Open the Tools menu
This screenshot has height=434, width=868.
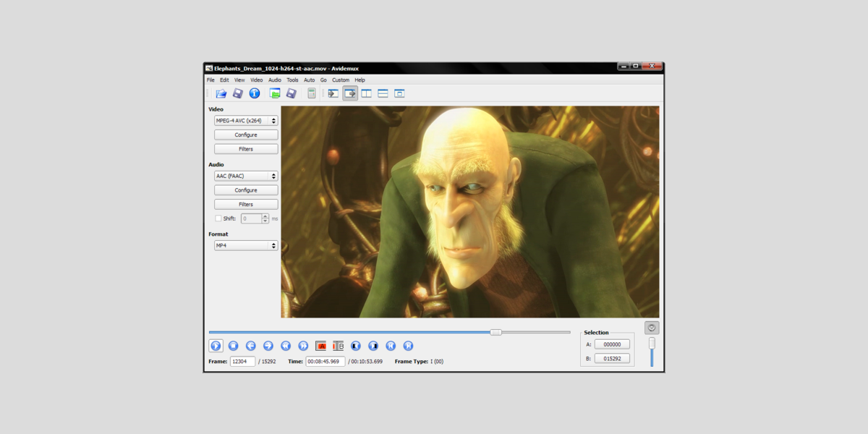[292, 80]
